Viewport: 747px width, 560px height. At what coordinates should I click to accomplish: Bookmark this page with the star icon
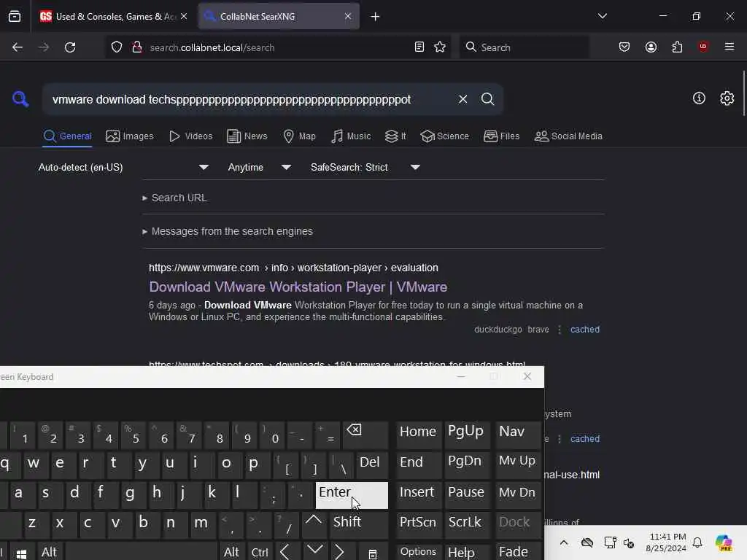pos(440,47)
